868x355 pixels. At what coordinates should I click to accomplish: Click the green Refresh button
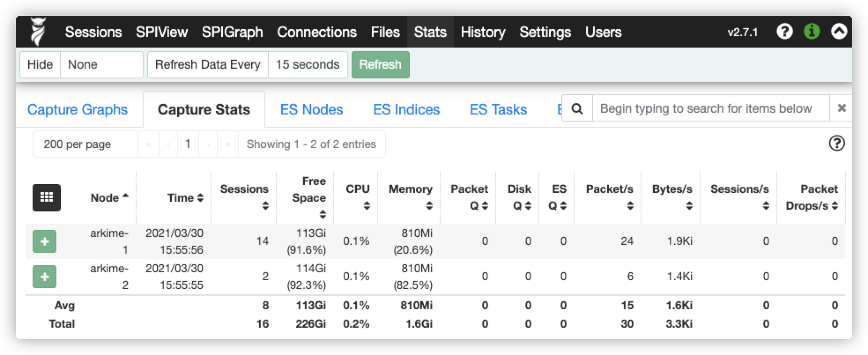(380, 65)
